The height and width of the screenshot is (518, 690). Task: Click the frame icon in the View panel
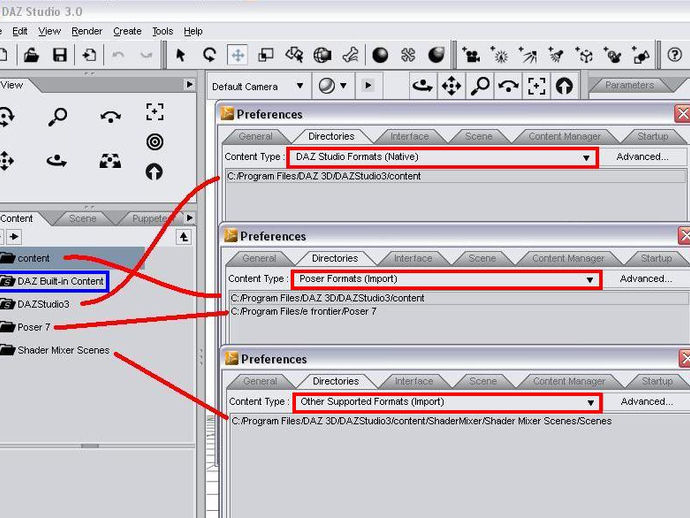[x=154, y=112]
